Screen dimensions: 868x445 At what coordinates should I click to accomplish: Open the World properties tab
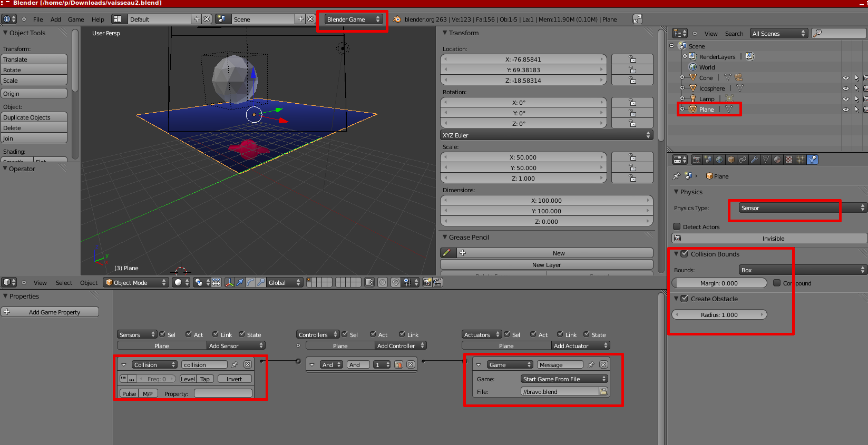719,160
